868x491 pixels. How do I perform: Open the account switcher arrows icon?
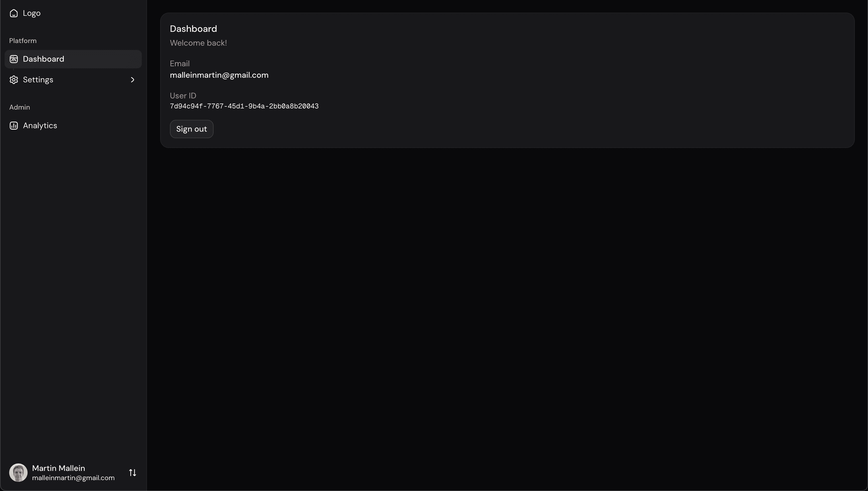(133, 472)
